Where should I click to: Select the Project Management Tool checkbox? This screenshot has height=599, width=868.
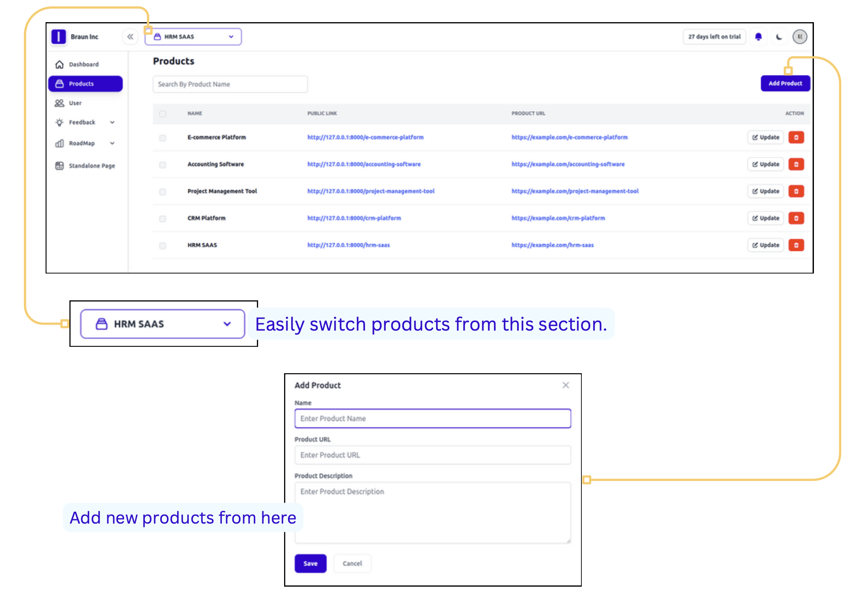[x=163, y=191]
